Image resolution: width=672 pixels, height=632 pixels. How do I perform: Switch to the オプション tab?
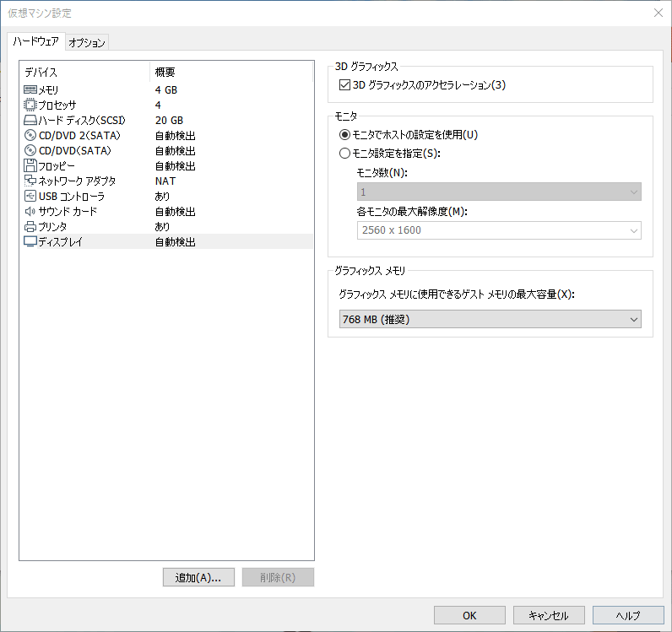point(87,42)
